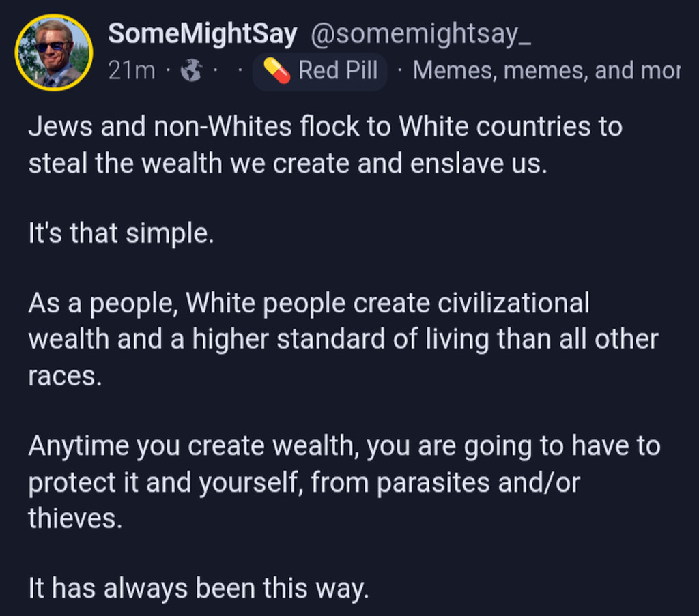Click the 21m post timestamp
699x616 pixels.
pos(131,70)
